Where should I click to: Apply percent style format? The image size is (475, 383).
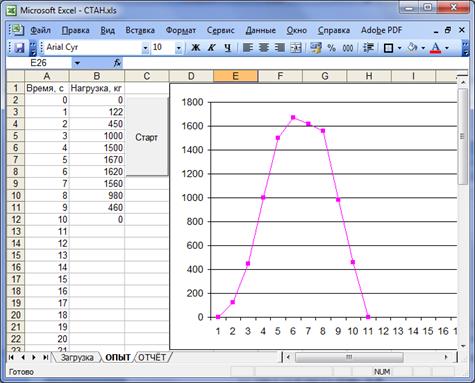point(331,48)
